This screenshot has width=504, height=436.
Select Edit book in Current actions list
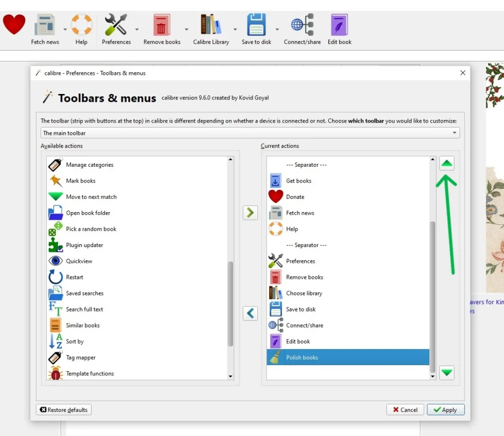tap(348, 341)
